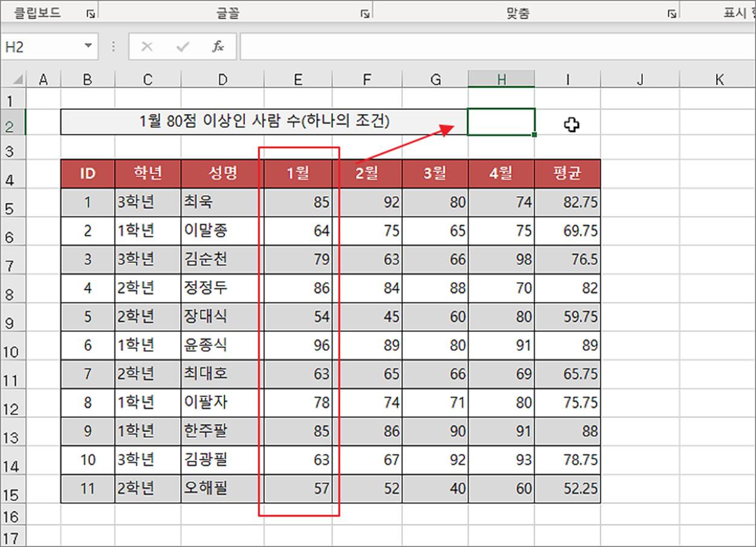Select the name cell '이말종'
The height and width of the screenshot is (547, 756).
click(223, 231)
